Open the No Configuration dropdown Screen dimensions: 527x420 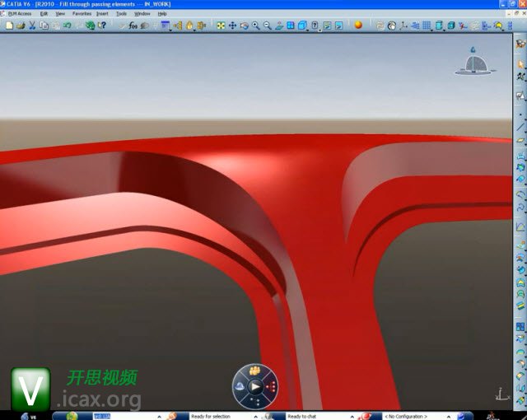click(412, 416)
